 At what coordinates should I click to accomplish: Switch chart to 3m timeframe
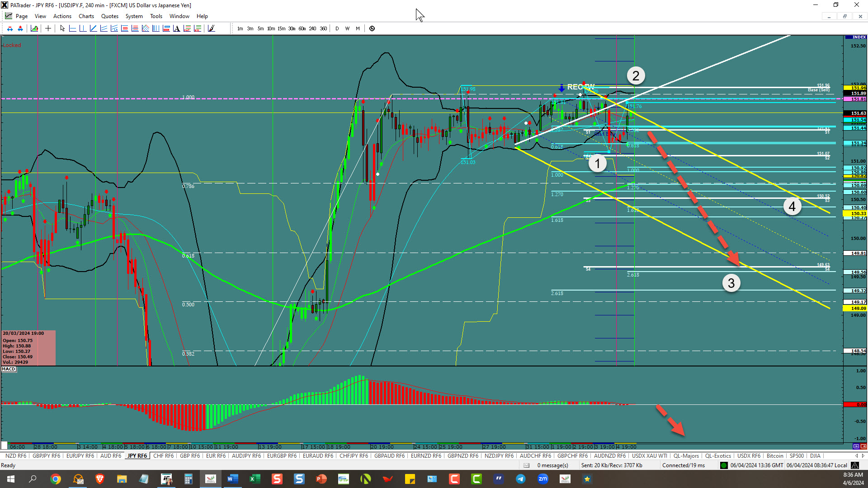point(250,28)
